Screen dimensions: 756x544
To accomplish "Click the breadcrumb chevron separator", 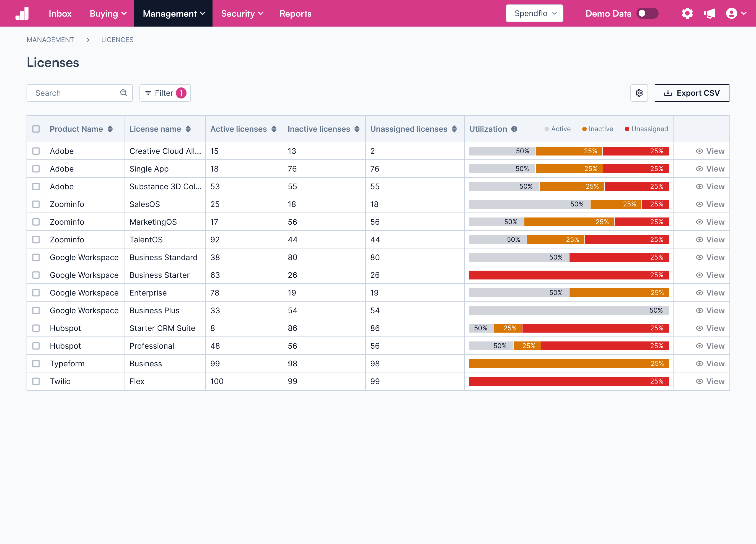I will [88, 40].
